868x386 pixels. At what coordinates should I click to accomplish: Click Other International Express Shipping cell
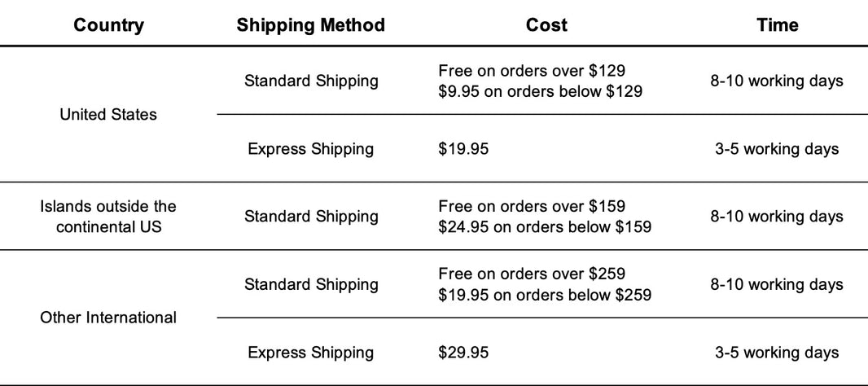310,353
